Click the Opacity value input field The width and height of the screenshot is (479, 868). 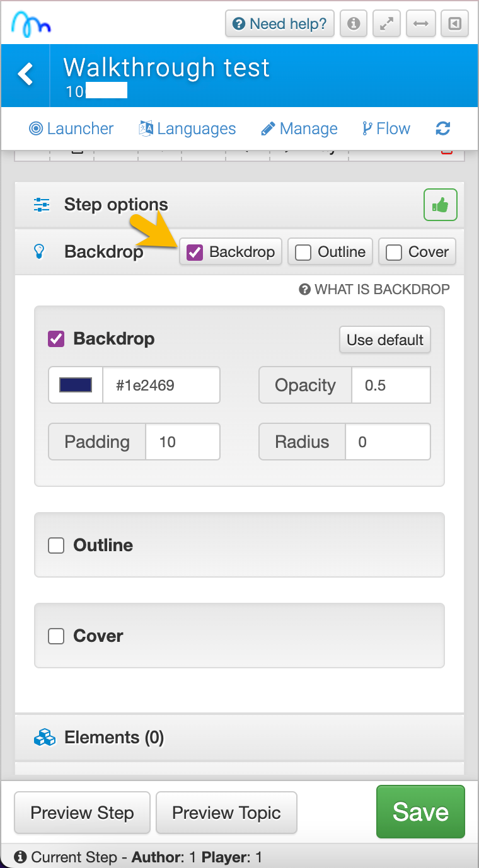(x=390, y=385)
